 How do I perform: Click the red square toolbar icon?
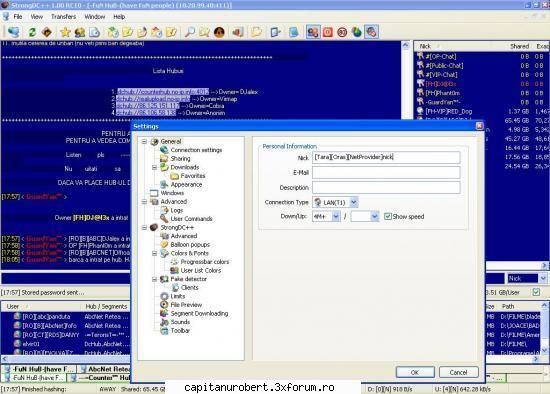[x=328, y=32]
